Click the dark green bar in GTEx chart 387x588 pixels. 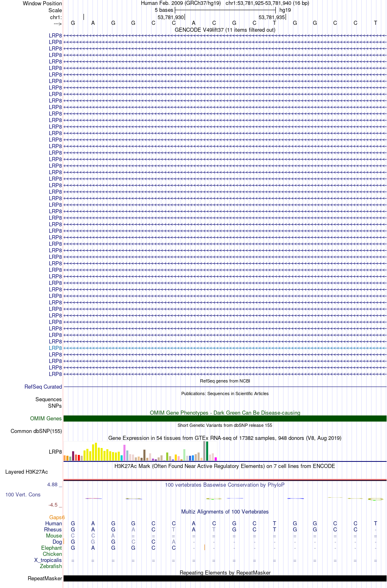(x=207, y=451)
